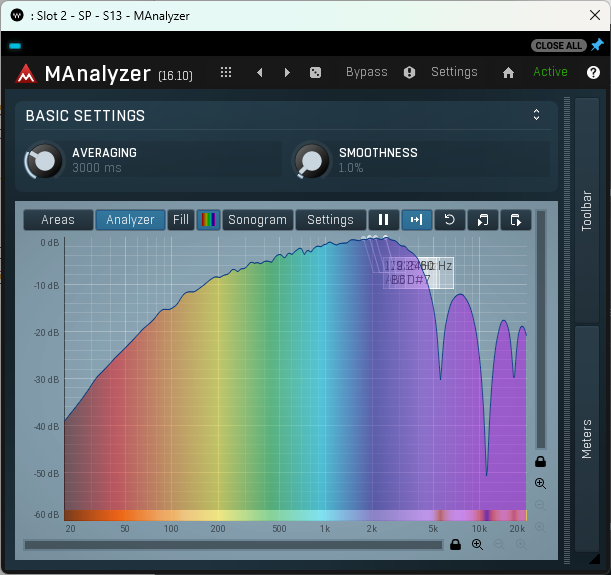Toggle the Active state label
This screenshot has height=575, width=611.
[x=550, y=72]
